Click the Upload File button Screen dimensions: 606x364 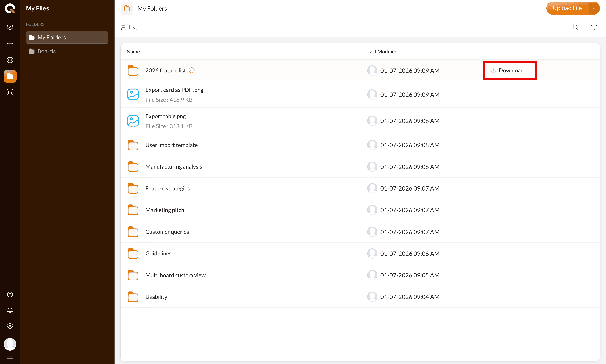567,8
